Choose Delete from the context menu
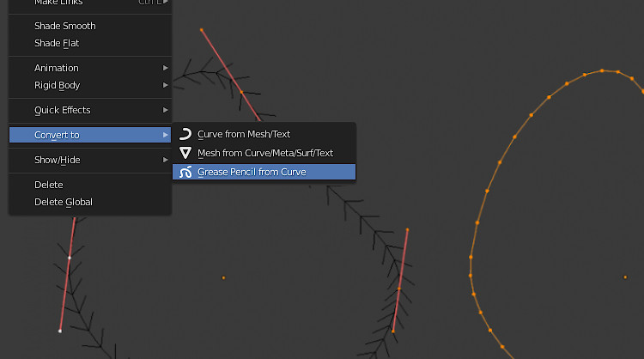This screenshot has width=644, height=359. pyautogui.click(x=49, y=185)
